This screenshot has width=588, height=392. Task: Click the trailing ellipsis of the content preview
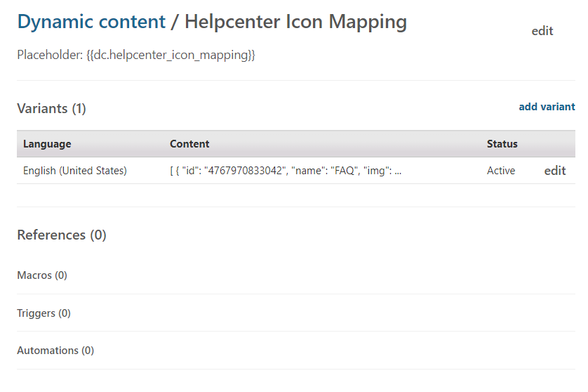(x=398, y=171)
